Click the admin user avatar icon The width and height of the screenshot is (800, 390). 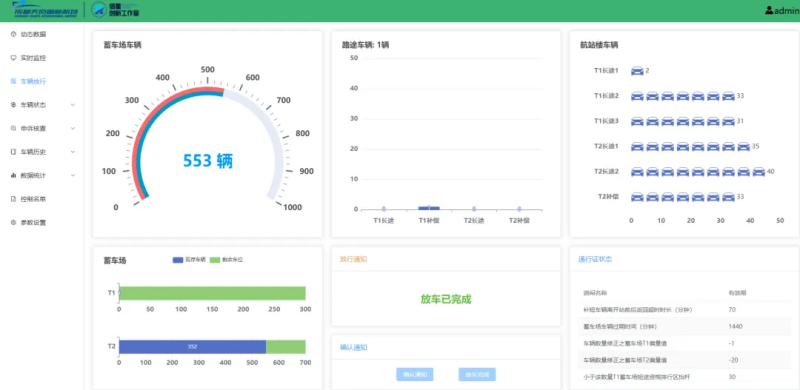769,10
